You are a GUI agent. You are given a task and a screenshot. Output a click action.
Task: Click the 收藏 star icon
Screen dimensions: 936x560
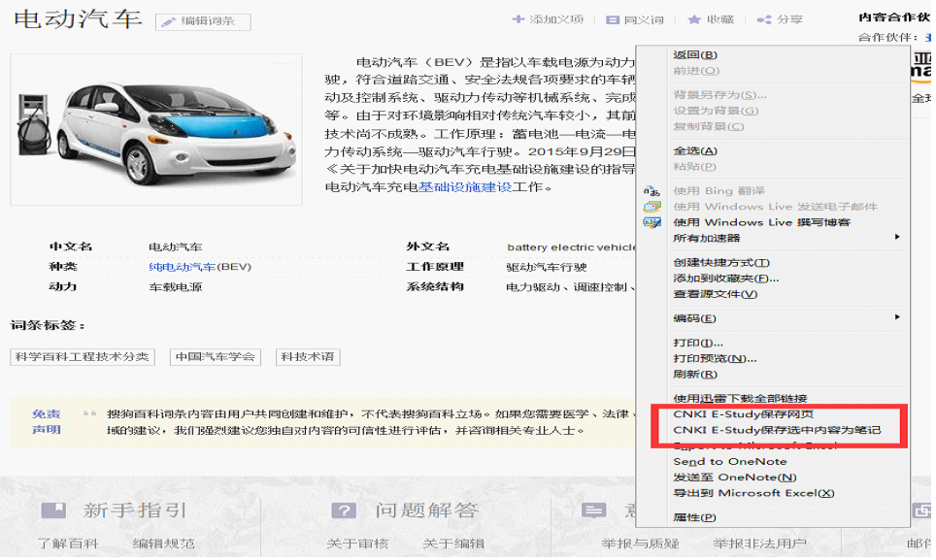click(x=694, y=19)
